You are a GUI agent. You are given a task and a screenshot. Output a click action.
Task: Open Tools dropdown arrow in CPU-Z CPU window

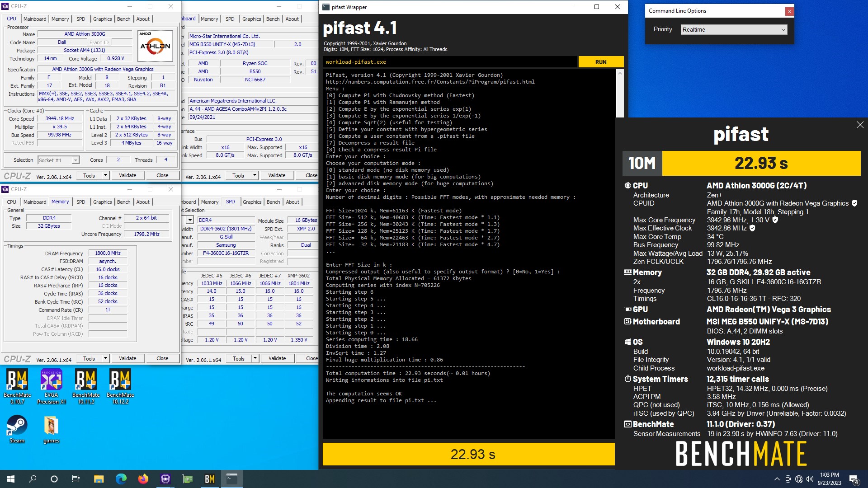point(105,175)
